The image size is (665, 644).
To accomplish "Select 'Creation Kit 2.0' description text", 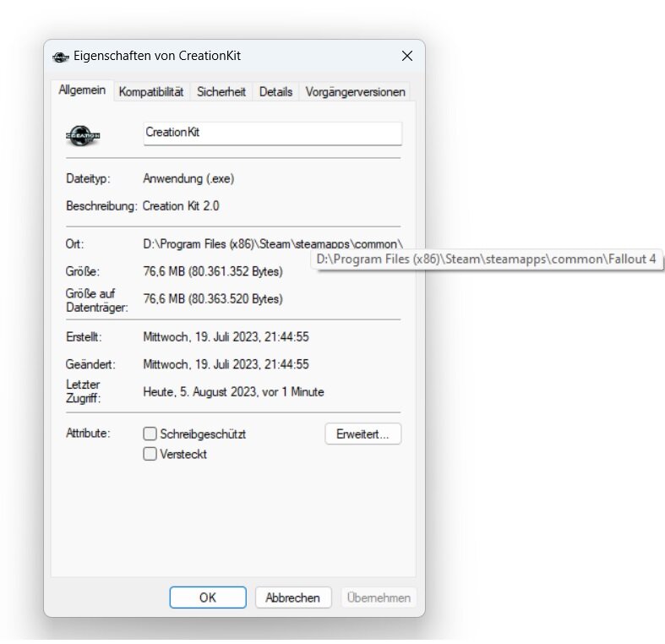I will click(181, 205).
